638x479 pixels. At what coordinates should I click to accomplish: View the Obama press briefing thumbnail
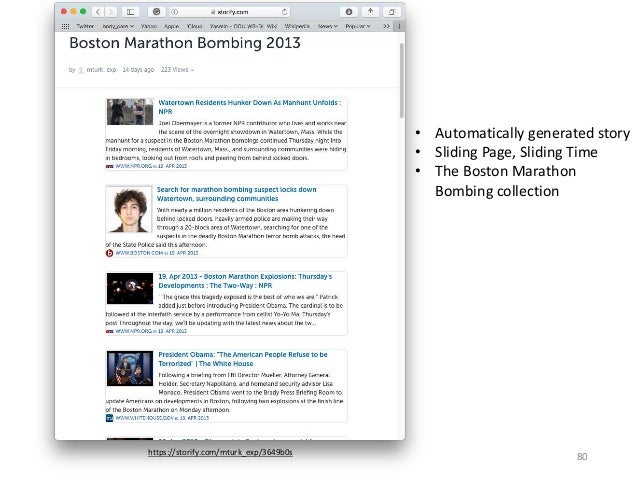pos(130,368)
